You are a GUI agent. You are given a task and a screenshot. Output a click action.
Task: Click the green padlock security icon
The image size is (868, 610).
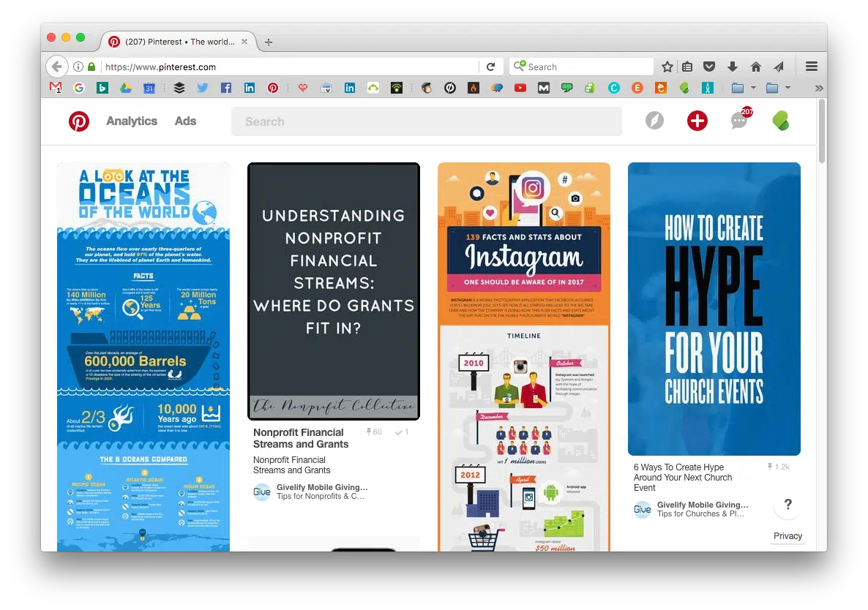coord(91,67)
